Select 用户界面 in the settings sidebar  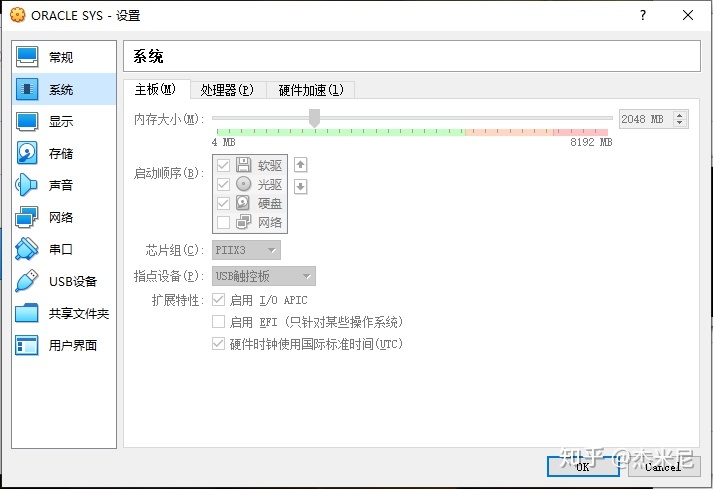[64, 345]
